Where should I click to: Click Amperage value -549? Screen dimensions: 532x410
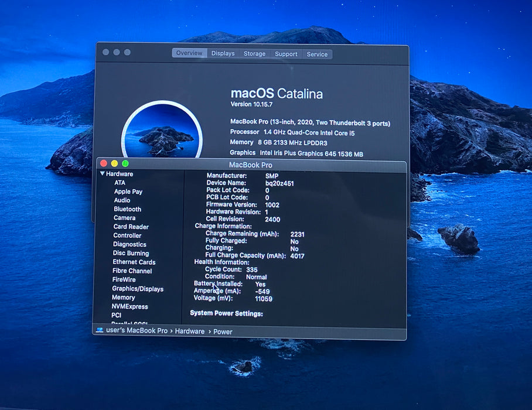[x=262, y=292]
